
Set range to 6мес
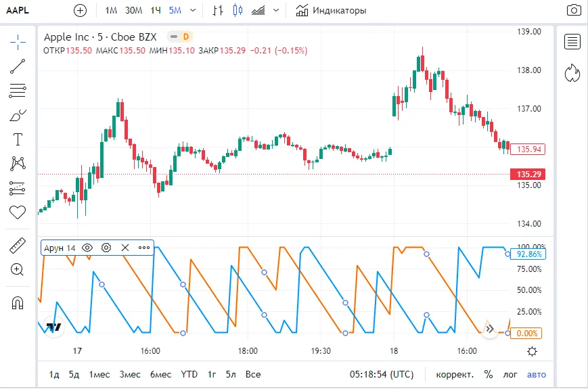(x=160, y=374)
